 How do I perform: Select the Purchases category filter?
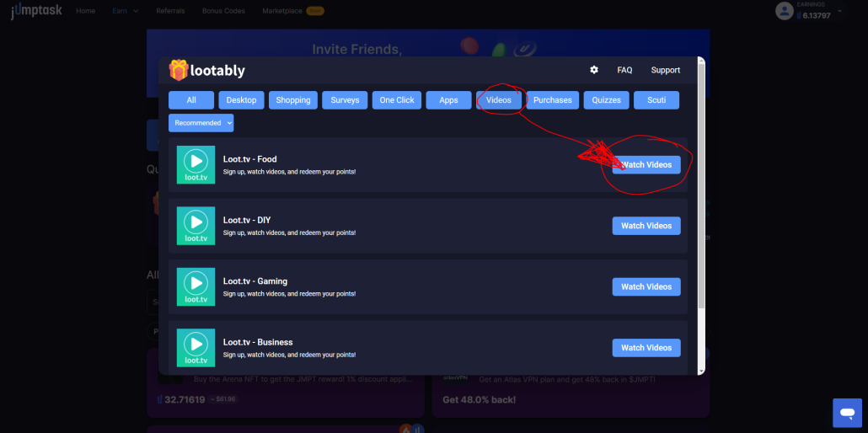pos(553,100)
